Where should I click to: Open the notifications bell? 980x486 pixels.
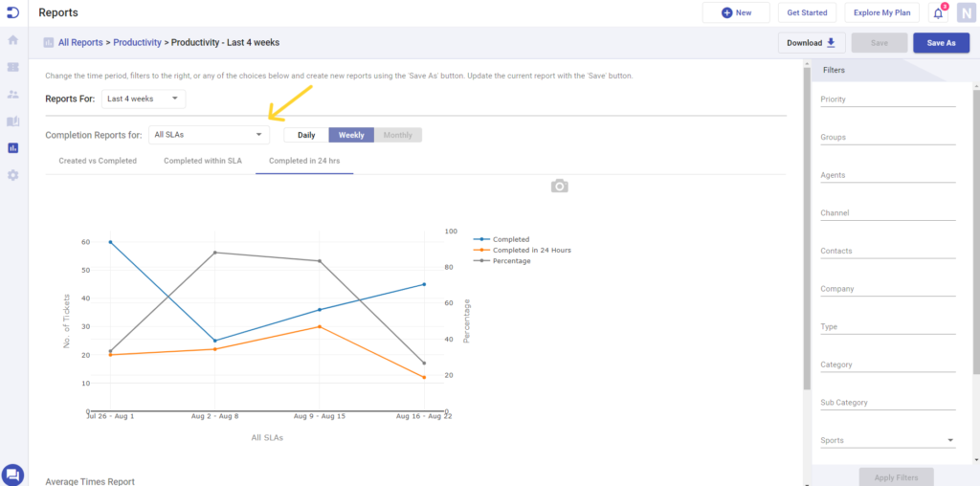click(938, 12)
